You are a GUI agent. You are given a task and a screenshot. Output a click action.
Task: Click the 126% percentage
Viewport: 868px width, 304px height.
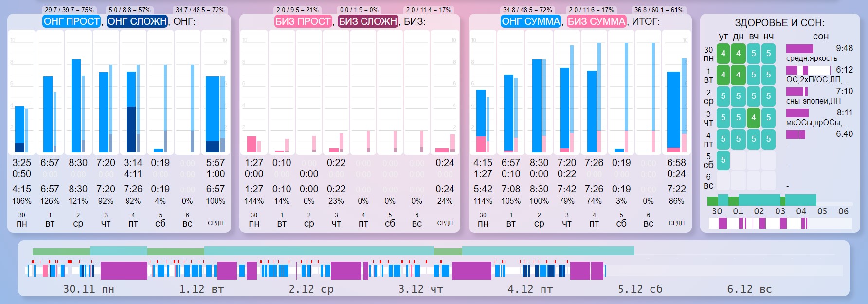tap(50, 201)
